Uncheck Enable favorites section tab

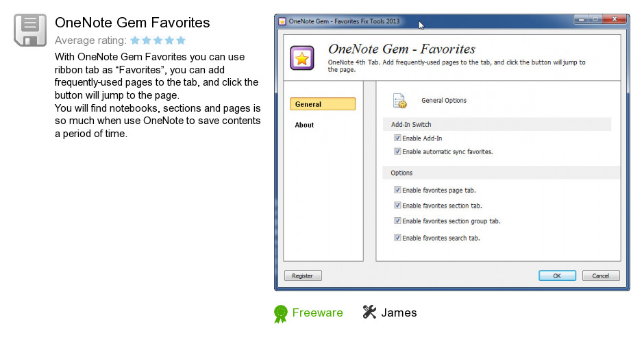click(x=397, y=205)
